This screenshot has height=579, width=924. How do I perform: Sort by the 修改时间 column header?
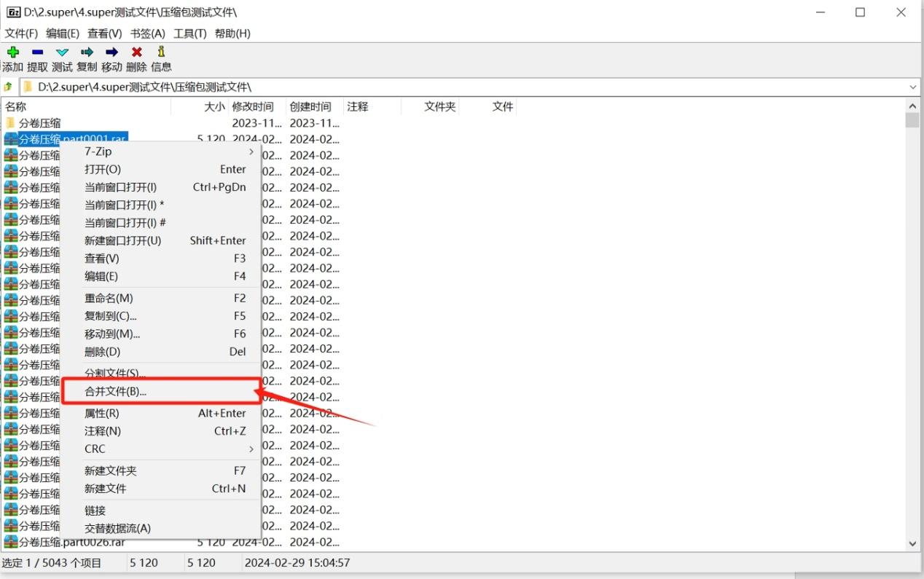[257, 106]
